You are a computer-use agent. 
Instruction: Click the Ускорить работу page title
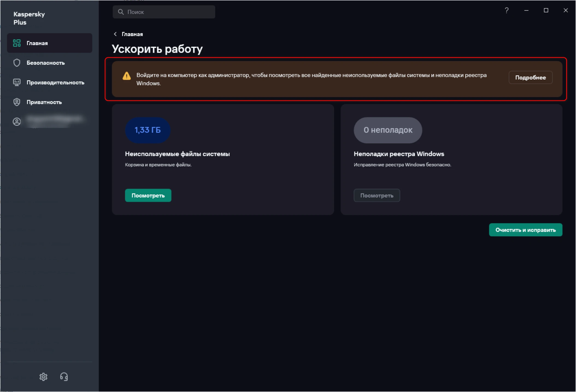157,49
